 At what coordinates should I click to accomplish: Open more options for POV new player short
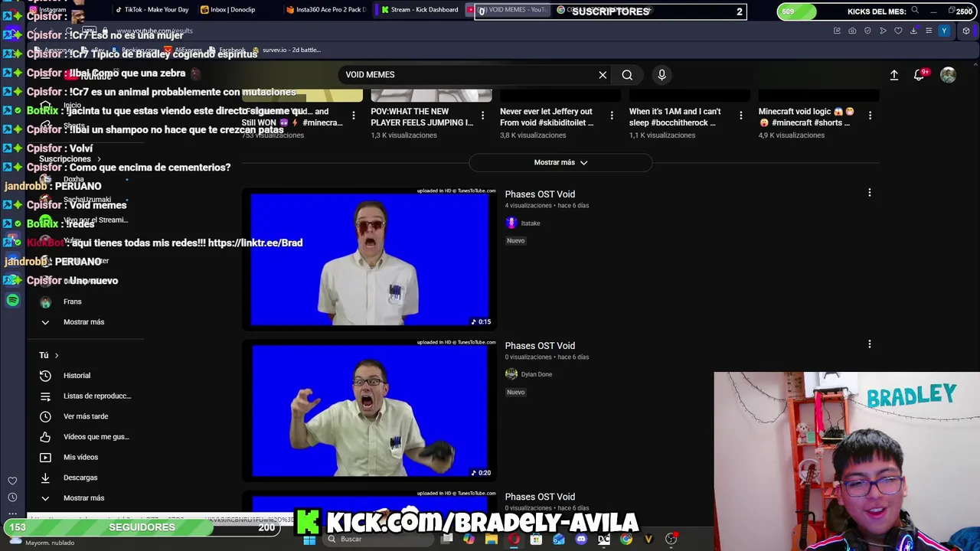[482, 116]
